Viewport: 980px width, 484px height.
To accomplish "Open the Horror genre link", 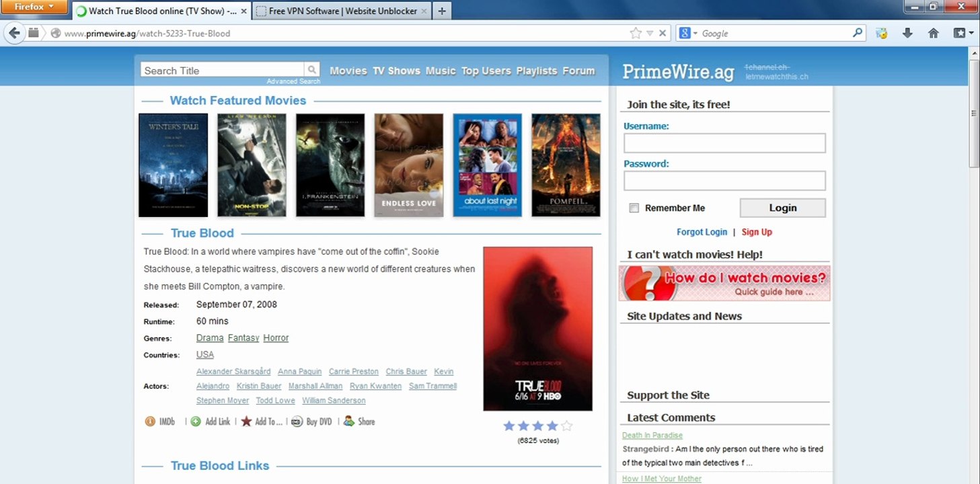I will (x=276, y=338).
